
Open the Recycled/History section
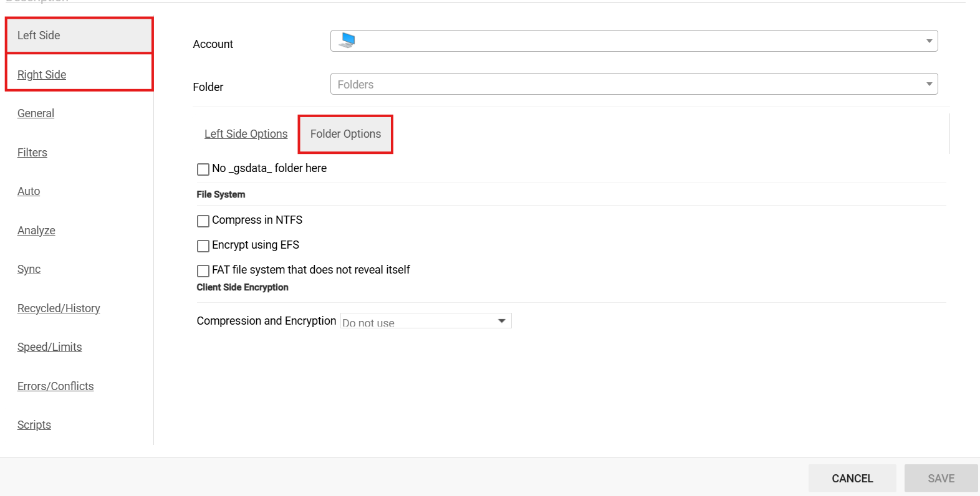click(x=59, y=308)
